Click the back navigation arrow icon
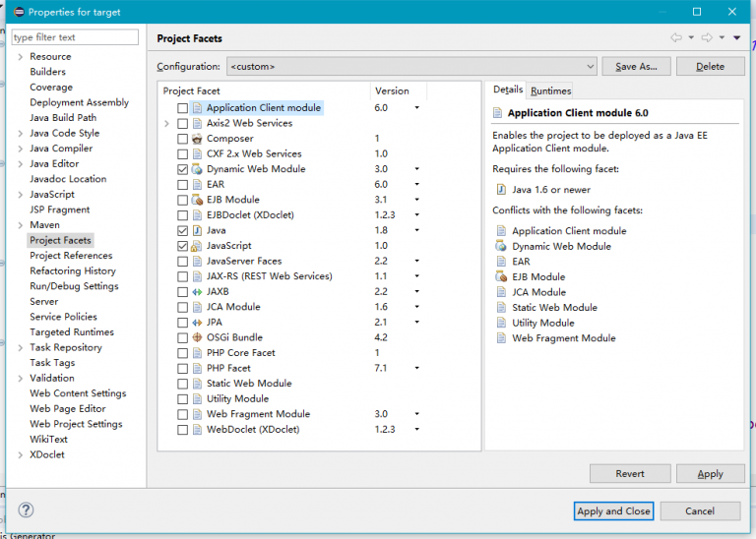The image size is (756, 539). point(676,37)
